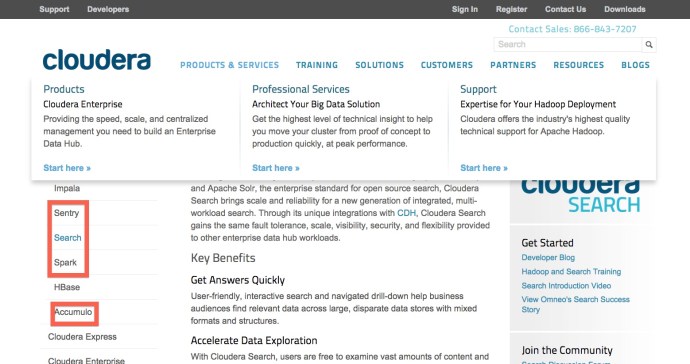This screenshot has height=364, width=690.
Task: Click Expertise for Your Hadoop Deployment text
Action: (x=538, y=104)
